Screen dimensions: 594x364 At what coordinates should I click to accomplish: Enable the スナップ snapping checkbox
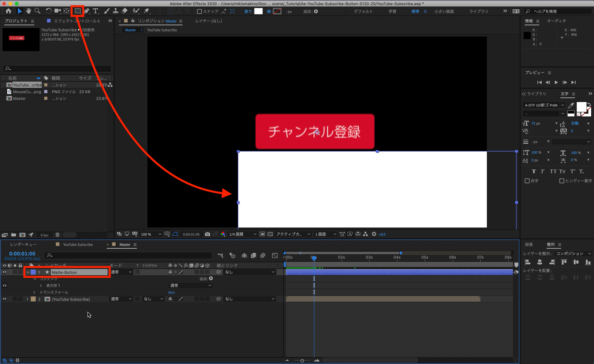coord(199,11)
